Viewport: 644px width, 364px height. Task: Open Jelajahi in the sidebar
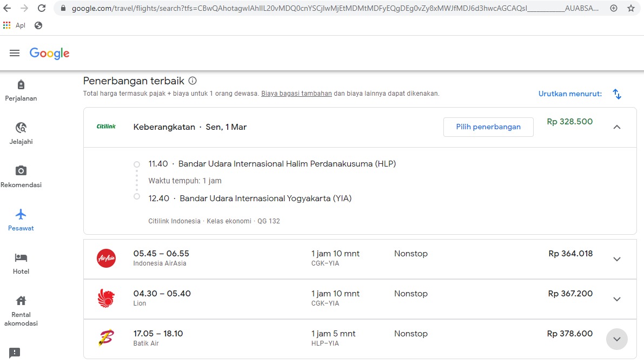click(21, 134)
